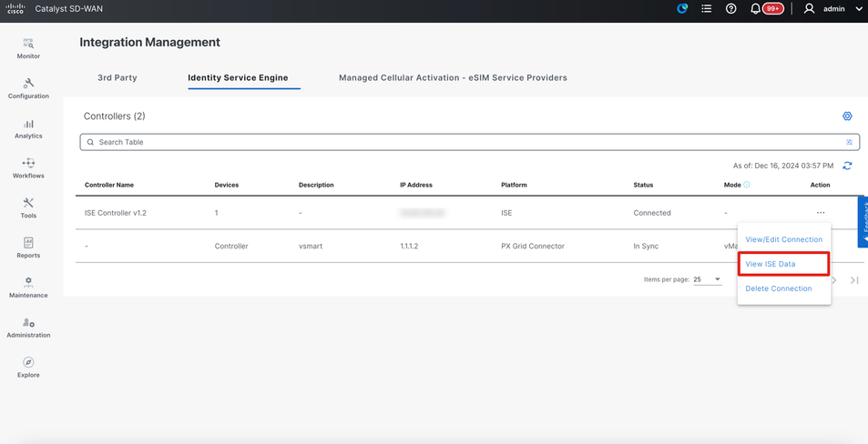Open the Configuration section in sidebar
868x444 pixels.
pyautogui.click(x=28, y=88)
